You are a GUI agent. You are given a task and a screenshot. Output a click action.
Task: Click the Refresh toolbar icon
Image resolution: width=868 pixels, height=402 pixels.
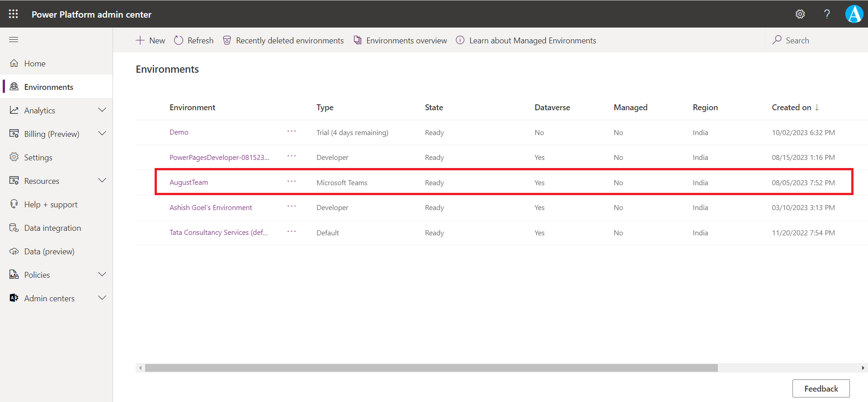click(x=179, y=40)
